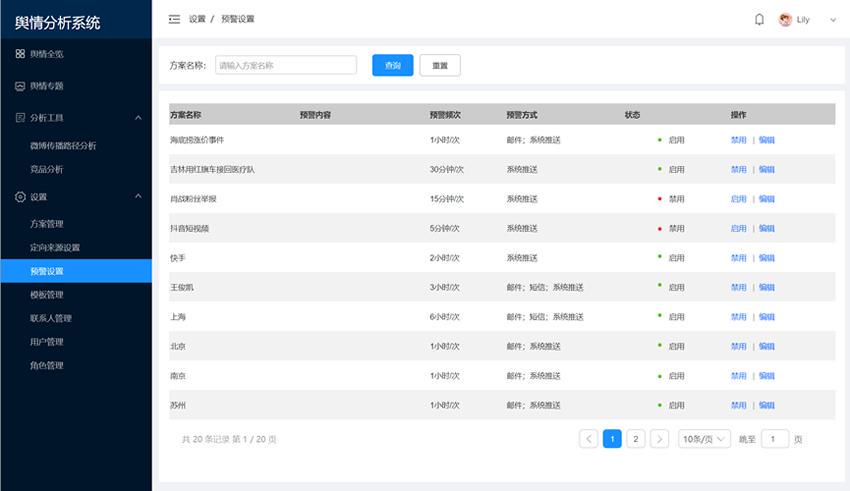This screenshot has width=850, height=491.
Task: Enable the 抖音短视频 alert scheme
Action: pos(738,229)
